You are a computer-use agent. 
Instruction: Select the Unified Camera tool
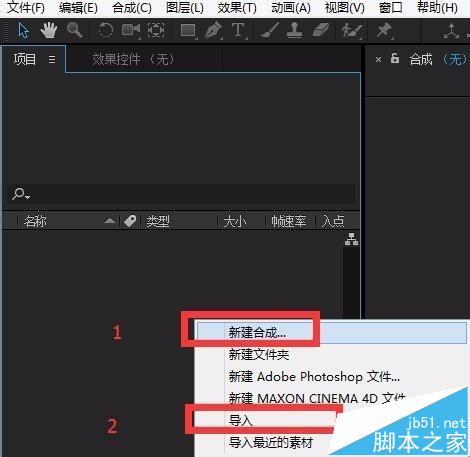131,31
